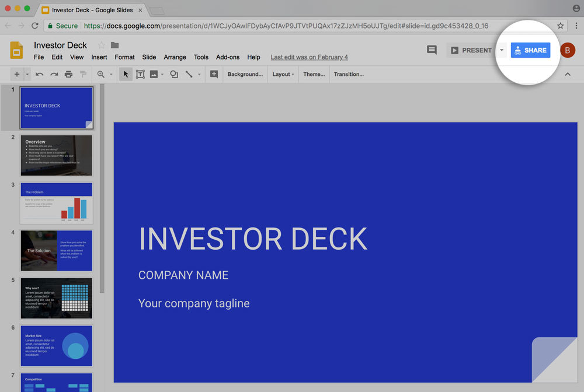
Task: Collapse the menus with the up chevron
Action: 568,75
